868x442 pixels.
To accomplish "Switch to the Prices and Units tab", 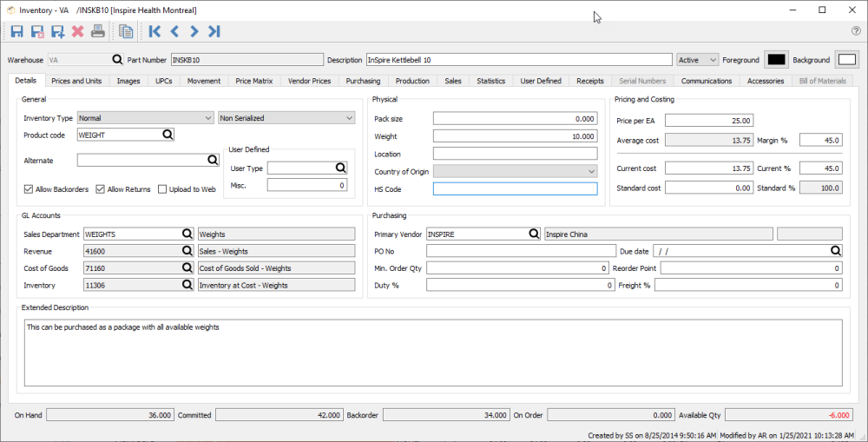I will [76, 81].
